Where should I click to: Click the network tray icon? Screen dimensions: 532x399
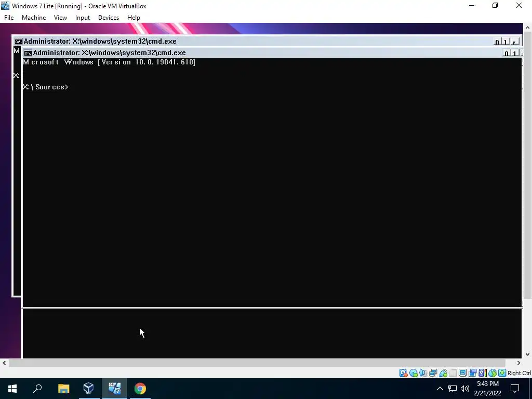pos(453,389)
